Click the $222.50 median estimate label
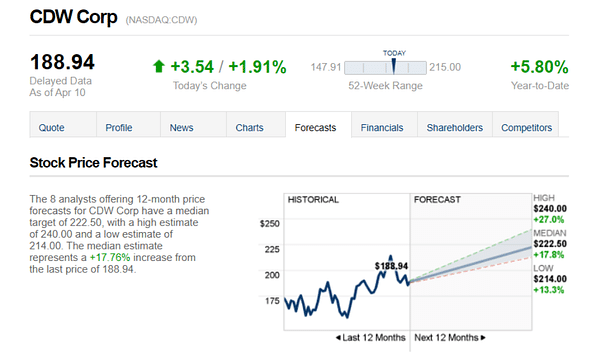This screenshot has height=360, width=600. coord(550,244)
